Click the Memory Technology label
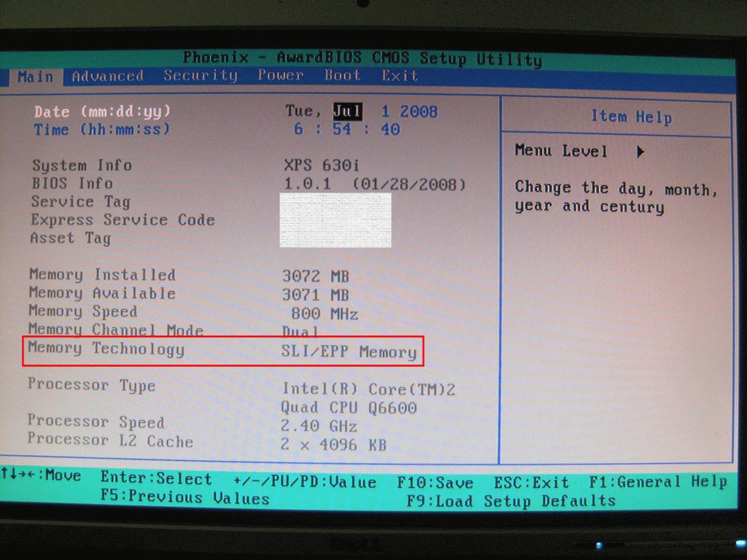Image resolution: width=747 pixels, height=560 pixels. pos(107,349)
